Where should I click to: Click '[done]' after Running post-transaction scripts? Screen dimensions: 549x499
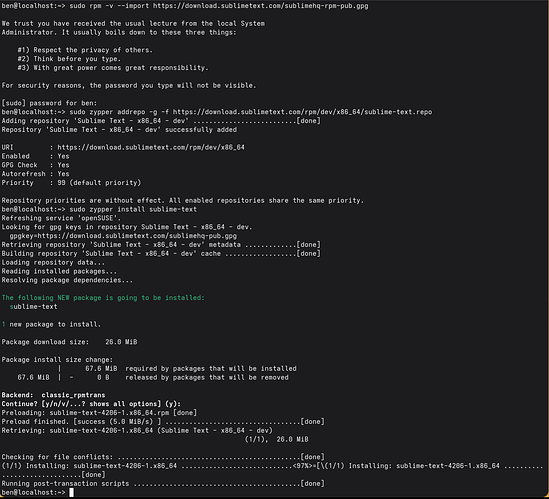[312, 483]
